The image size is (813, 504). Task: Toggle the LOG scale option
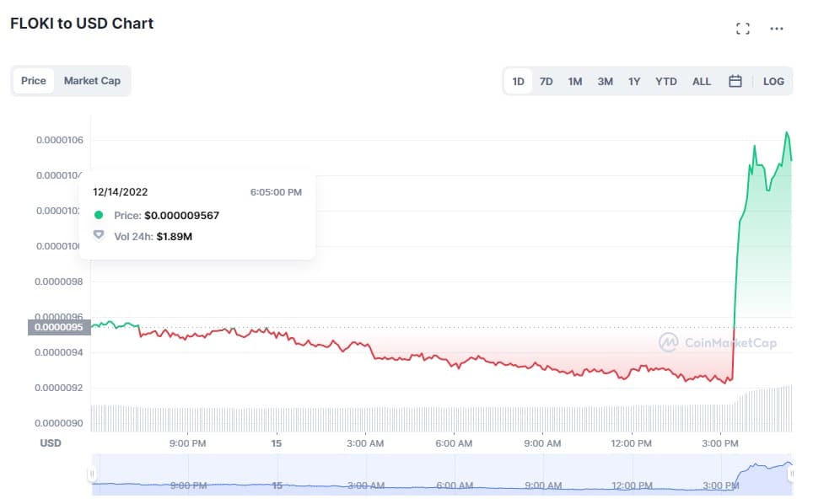point(773,81)
